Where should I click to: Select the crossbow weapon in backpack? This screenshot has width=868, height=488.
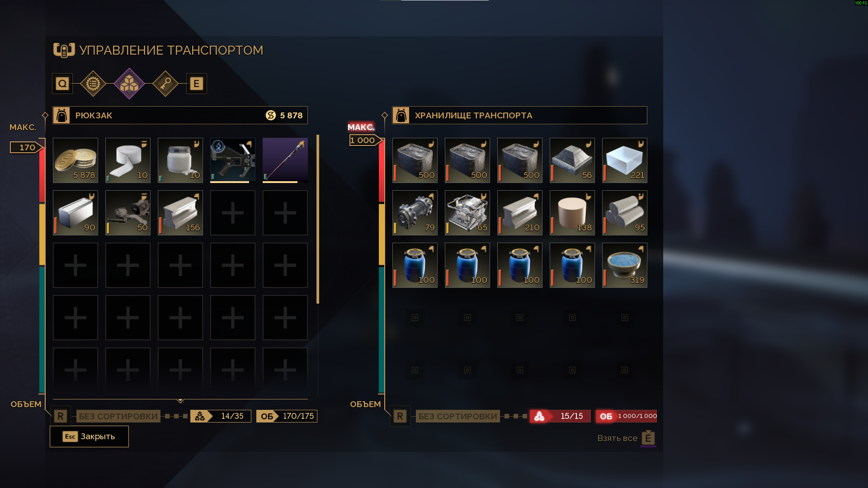point(233,160)
